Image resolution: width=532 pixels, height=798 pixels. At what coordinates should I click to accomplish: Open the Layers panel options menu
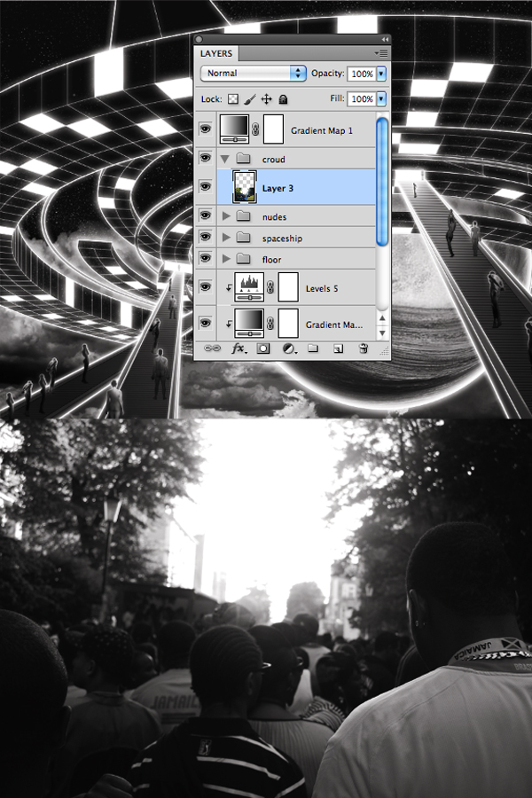tap(379, 54)
